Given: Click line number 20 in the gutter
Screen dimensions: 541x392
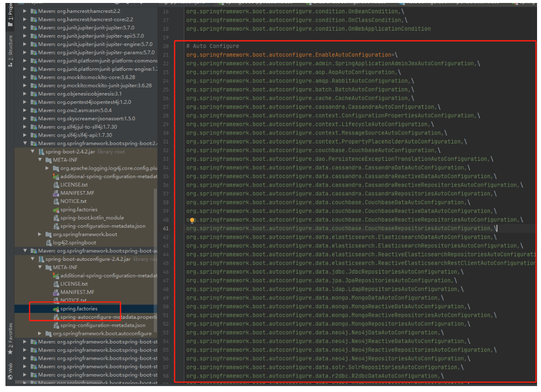Looking at the screenshot, I should [x=166, y=46].
